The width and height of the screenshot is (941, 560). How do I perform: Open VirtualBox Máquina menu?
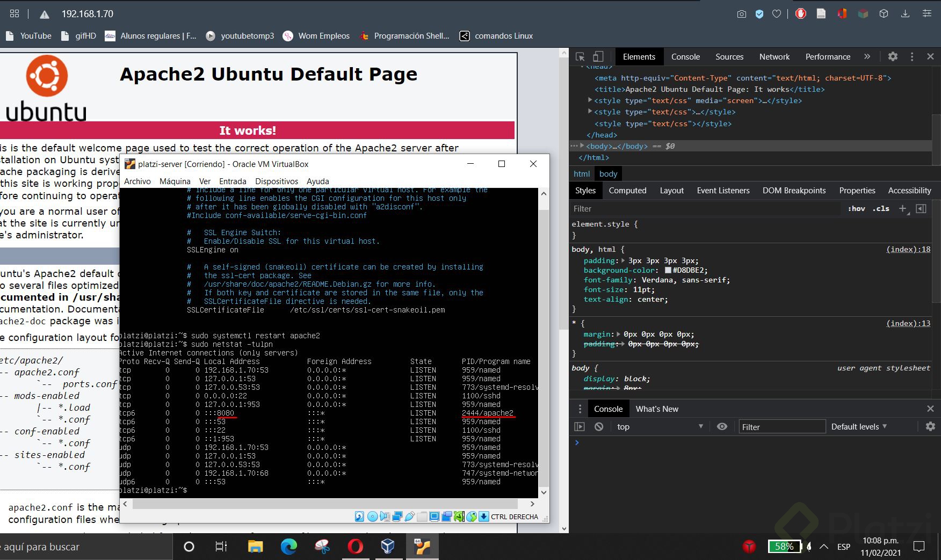pyautogui.click(x=175, y=181)
